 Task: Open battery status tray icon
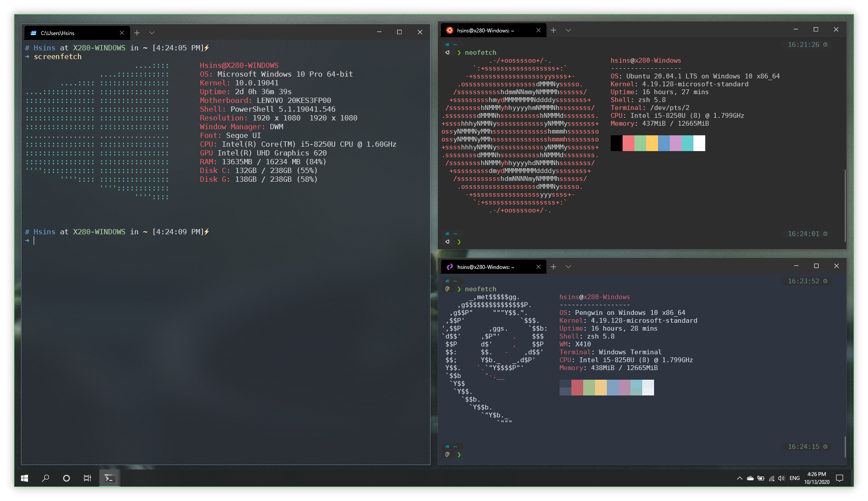coord(761,478)
